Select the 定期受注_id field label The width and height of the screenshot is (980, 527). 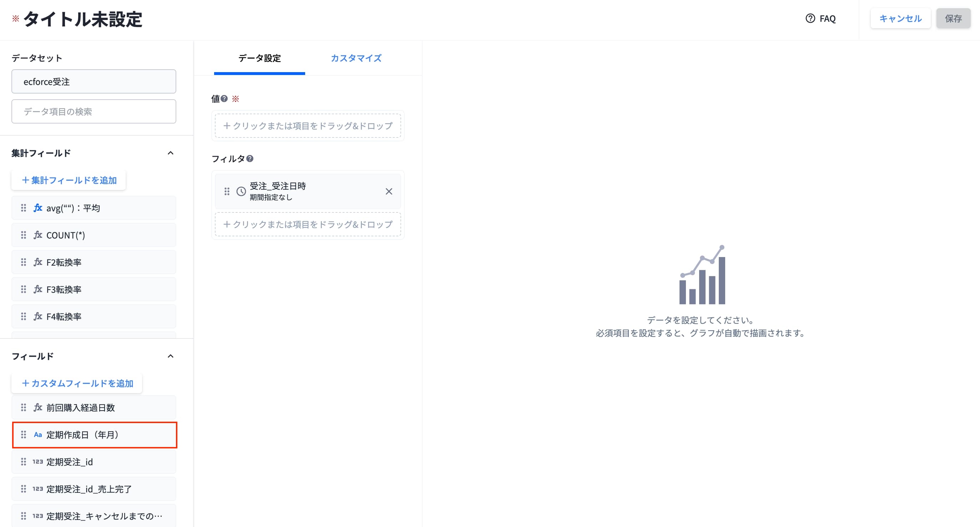(x=70, y=462)
